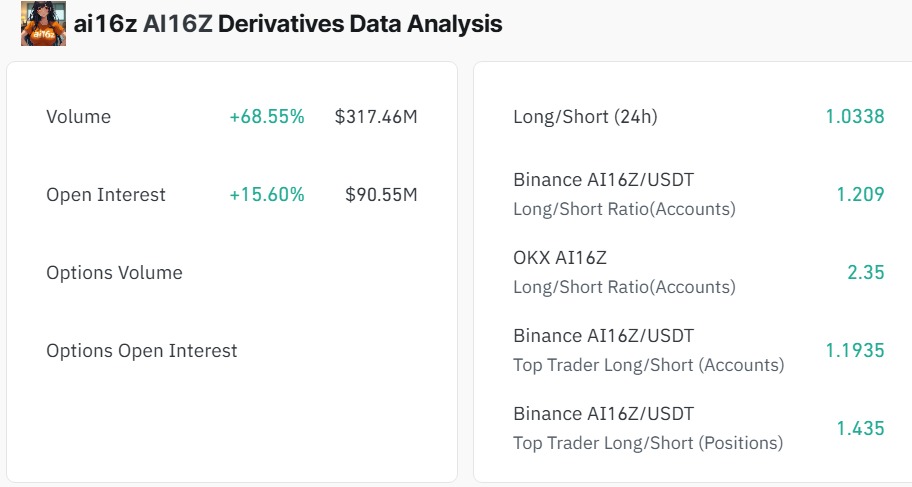Viewport: 912px width, 487px height.
Task: Select the Options Open Interest row
Action: pos(142,351)
